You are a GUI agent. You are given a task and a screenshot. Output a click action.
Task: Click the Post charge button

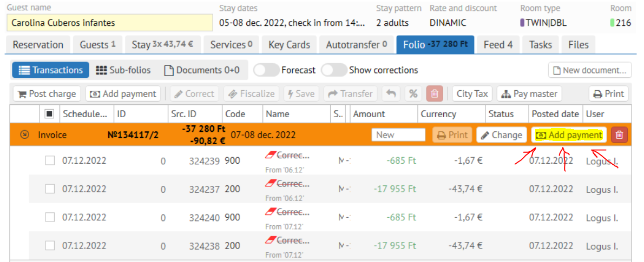(x=47, y=94)
